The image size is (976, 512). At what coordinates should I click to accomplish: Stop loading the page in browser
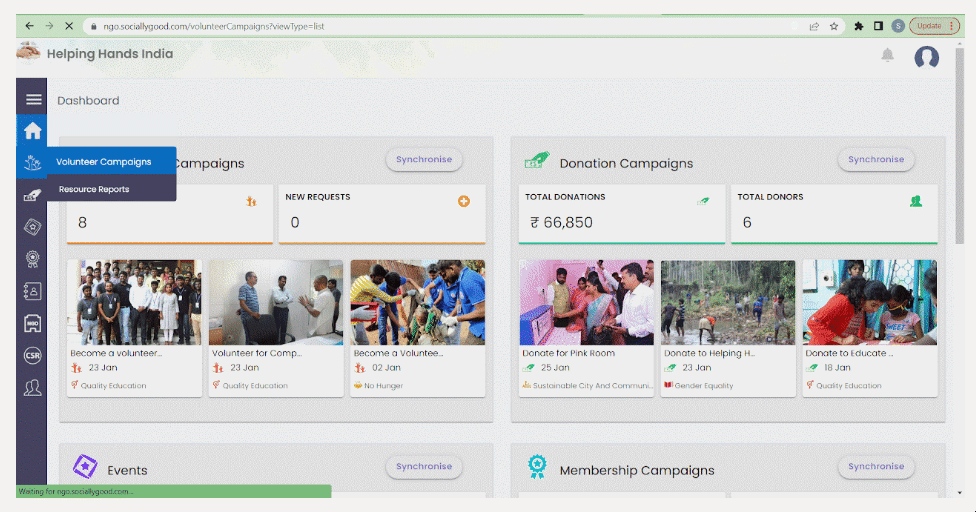[x=69, y=26]
